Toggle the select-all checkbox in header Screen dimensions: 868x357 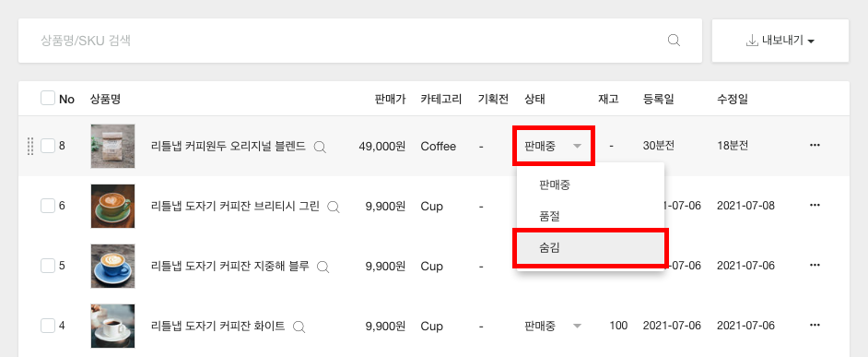[48, 98]
